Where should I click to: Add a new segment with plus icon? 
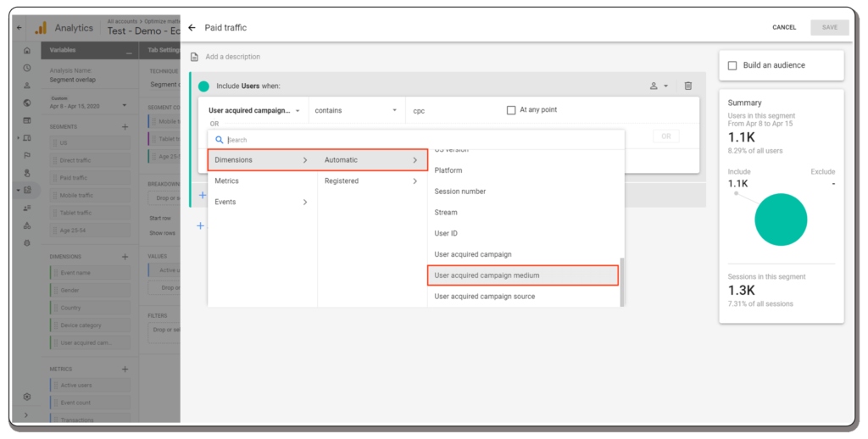(125, 127)
